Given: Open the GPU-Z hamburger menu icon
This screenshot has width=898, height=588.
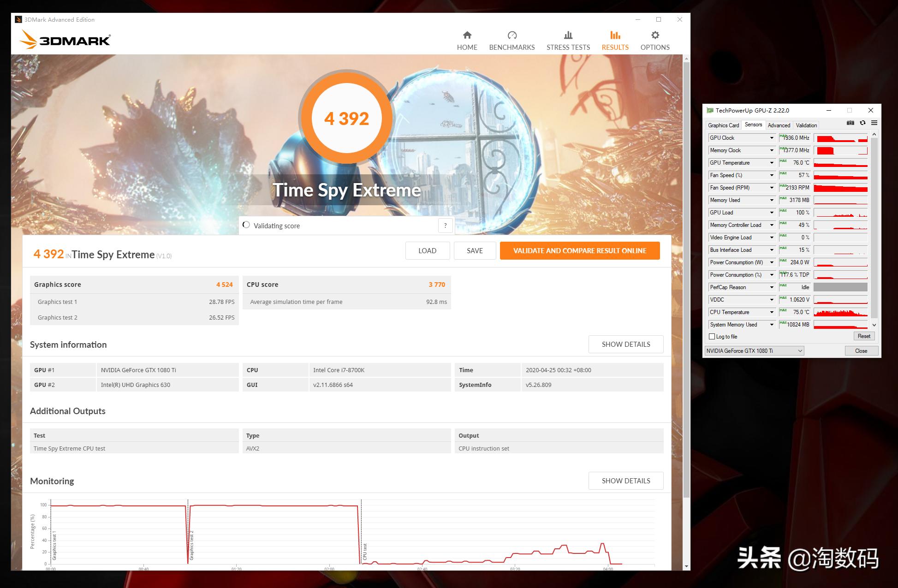Looking at the screenshot, I should coord(874,123).
